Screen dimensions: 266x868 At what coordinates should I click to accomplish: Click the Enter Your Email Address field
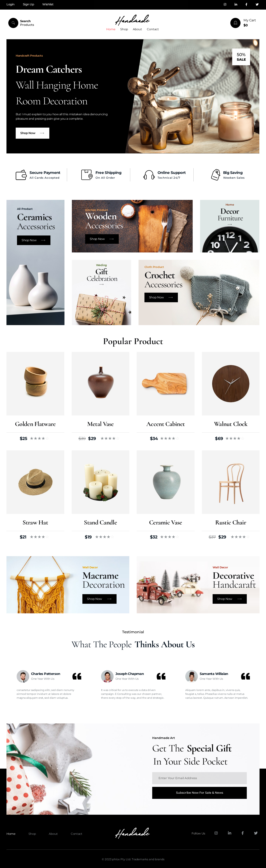pos(199,778)
